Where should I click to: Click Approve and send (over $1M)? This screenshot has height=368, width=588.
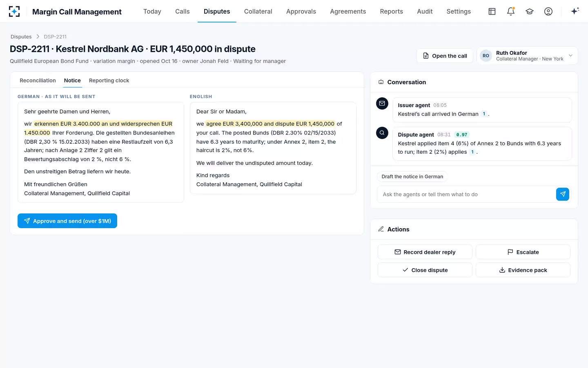(x=67, y=221)
